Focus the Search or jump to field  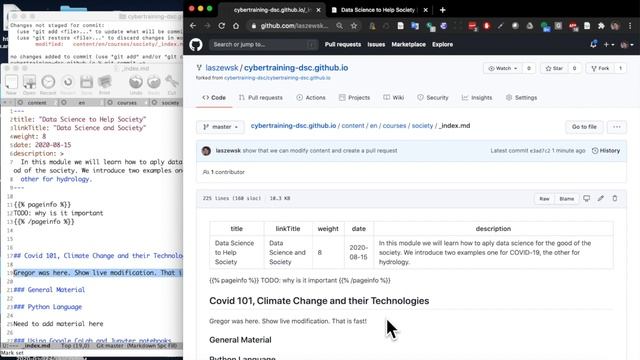coord(264,44)
